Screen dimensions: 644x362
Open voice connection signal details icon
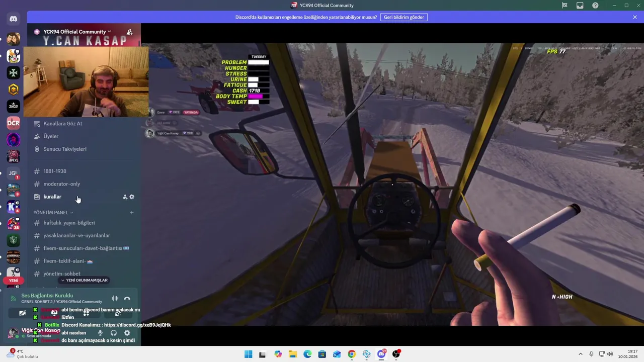(x=14, y=299)
